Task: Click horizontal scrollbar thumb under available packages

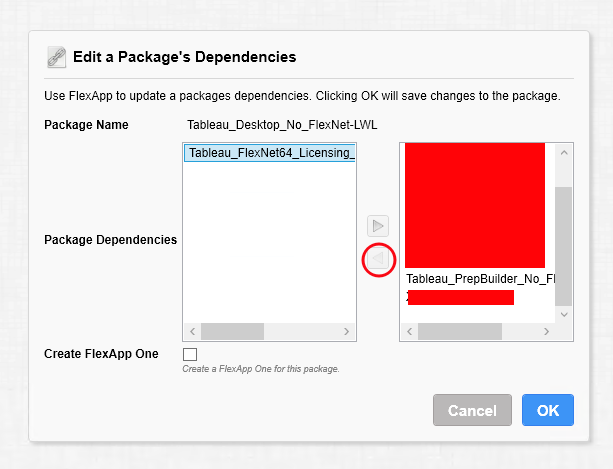Action: click(460, 331)
